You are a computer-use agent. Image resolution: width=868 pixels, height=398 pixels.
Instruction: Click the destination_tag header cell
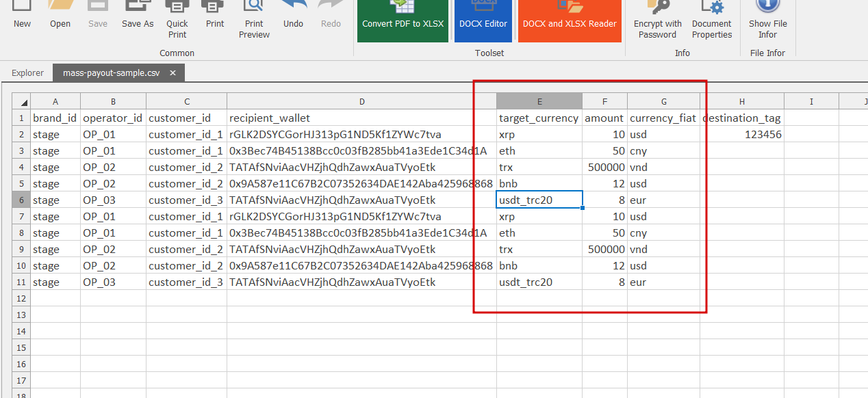click(742, 118)
